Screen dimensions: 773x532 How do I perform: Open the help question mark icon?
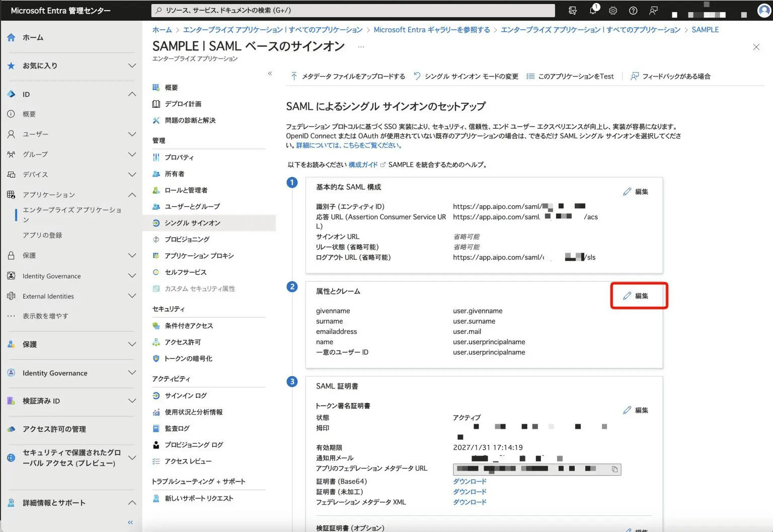[633, 10]
